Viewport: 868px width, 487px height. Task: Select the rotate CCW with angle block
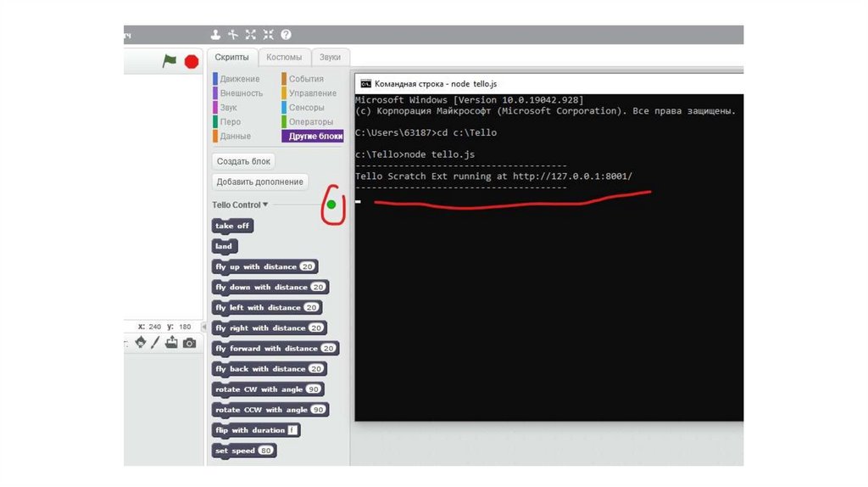(x=270, y=410)
